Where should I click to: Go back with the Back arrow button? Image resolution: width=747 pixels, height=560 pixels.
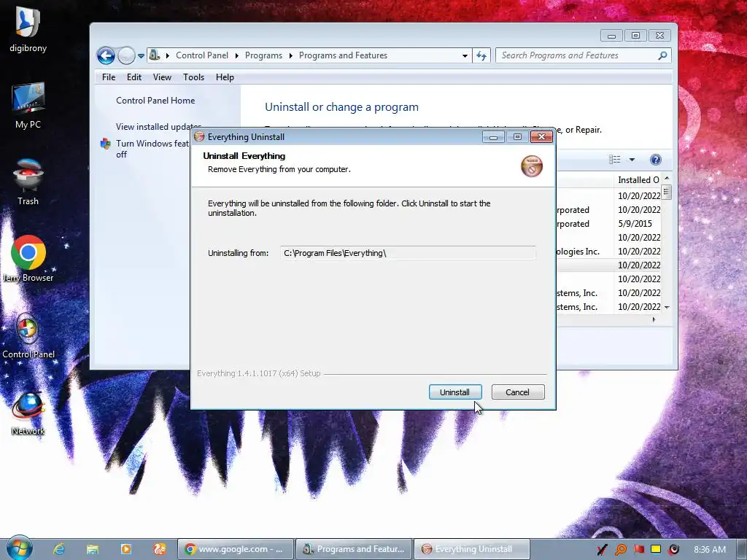coord(106,55)
